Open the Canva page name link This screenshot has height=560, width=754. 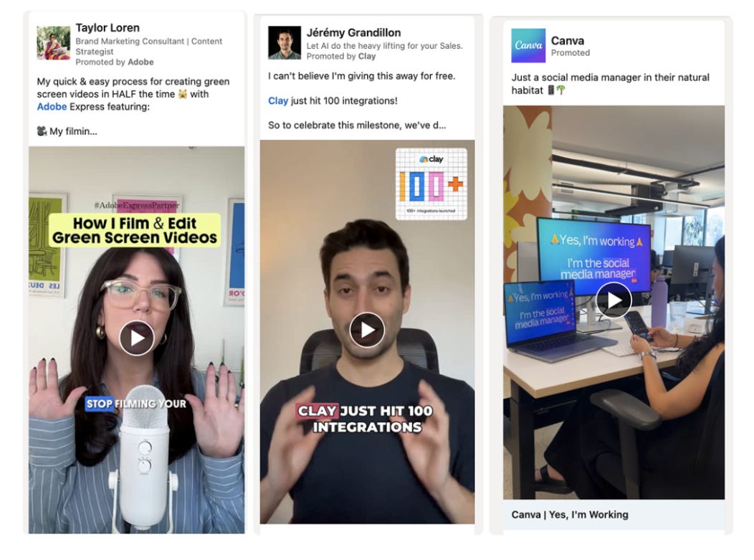tap(568, 41)
